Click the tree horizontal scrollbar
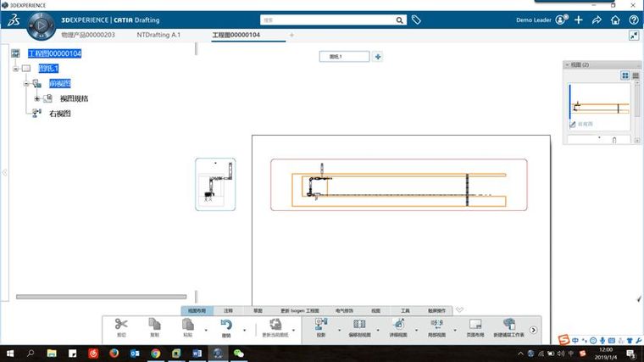Screen dimensions: 644x362 [101, 297]
